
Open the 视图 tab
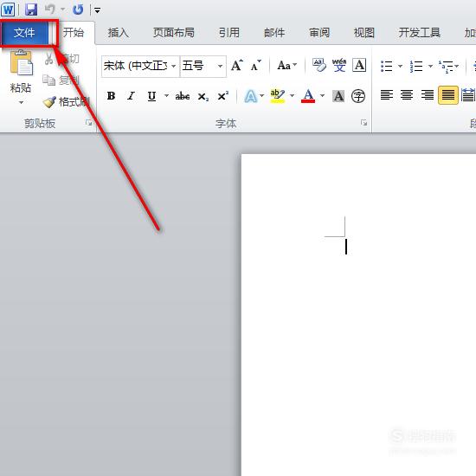pyautogui.click(x=364, y=33)
